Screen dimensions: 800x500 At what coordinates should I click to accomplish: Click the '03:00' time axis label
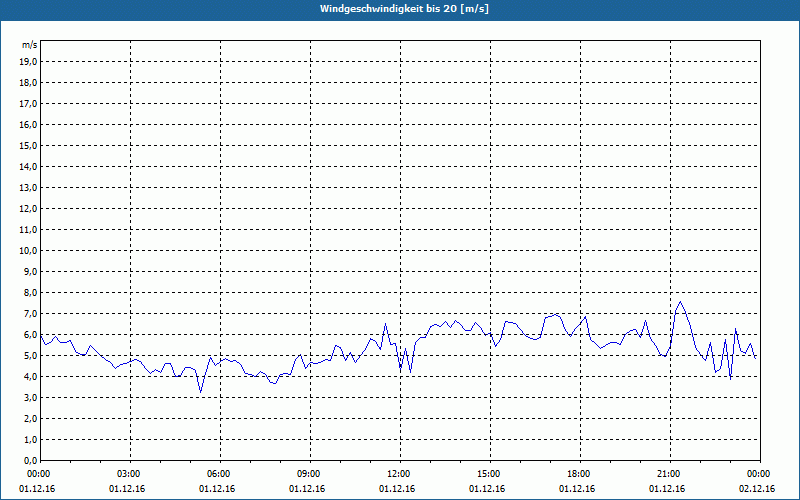click(x=130, y=474)
